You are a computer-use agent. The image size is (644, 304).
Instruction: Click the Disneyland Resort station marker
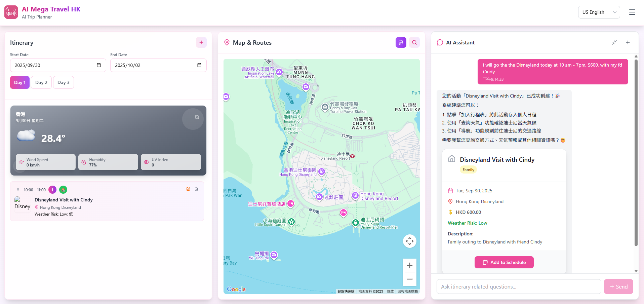click(x=352, y=156)
